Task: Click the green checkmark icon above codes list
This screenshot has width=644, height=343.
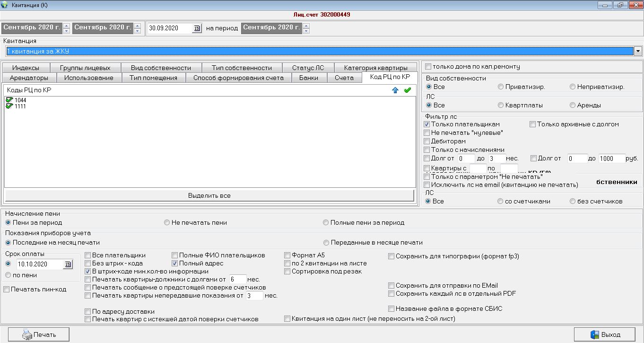Action: (x=408, y=90)
